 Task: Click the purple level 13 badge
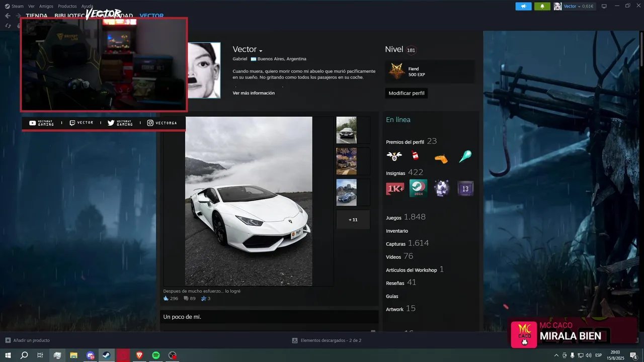point(465,189)
